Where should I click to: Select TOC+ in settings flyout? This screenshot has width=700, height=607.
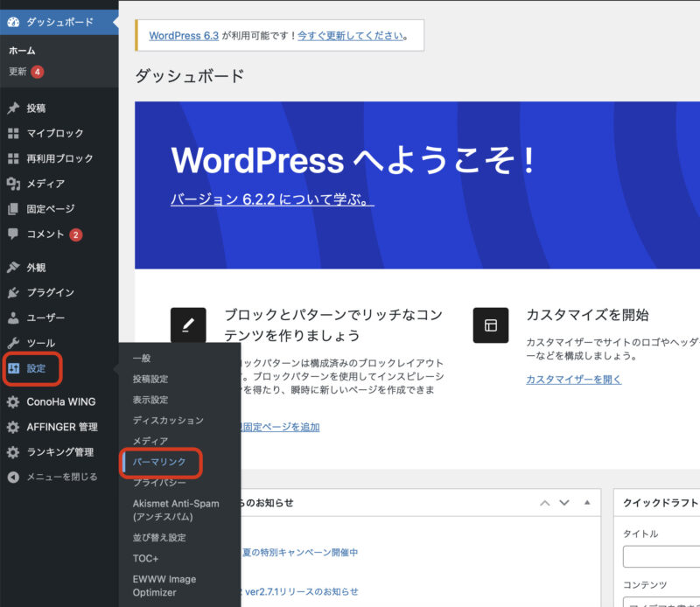pyautogui.click(x=145, y=558)
